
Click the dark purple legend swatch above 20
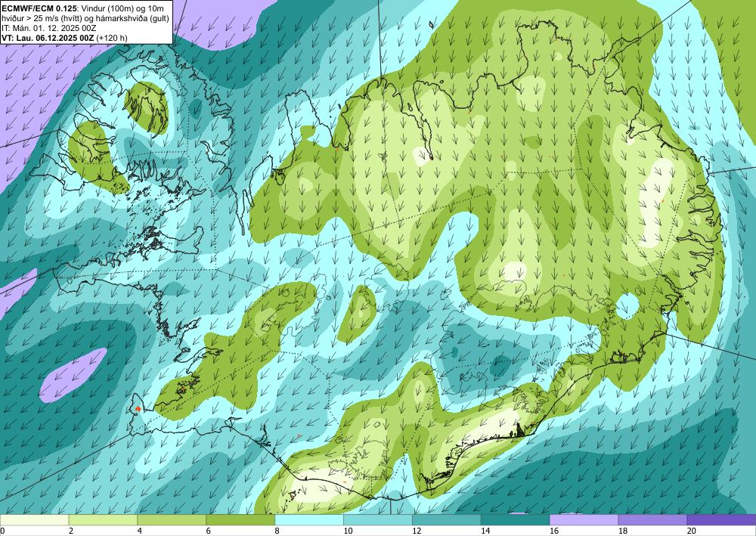point(721,520)
